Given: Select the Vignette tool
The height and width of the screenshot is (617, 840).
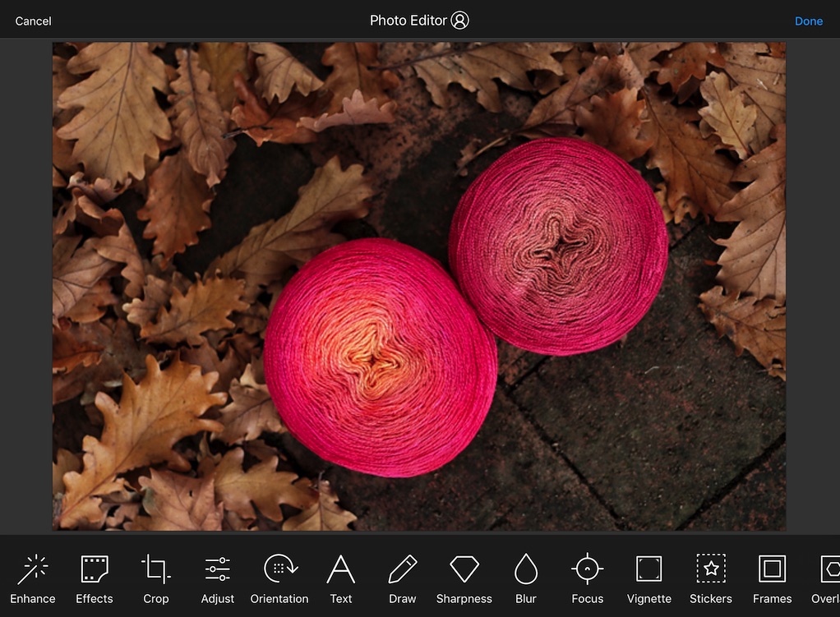Looking at the screenshot, I should (x=648, y=578).
